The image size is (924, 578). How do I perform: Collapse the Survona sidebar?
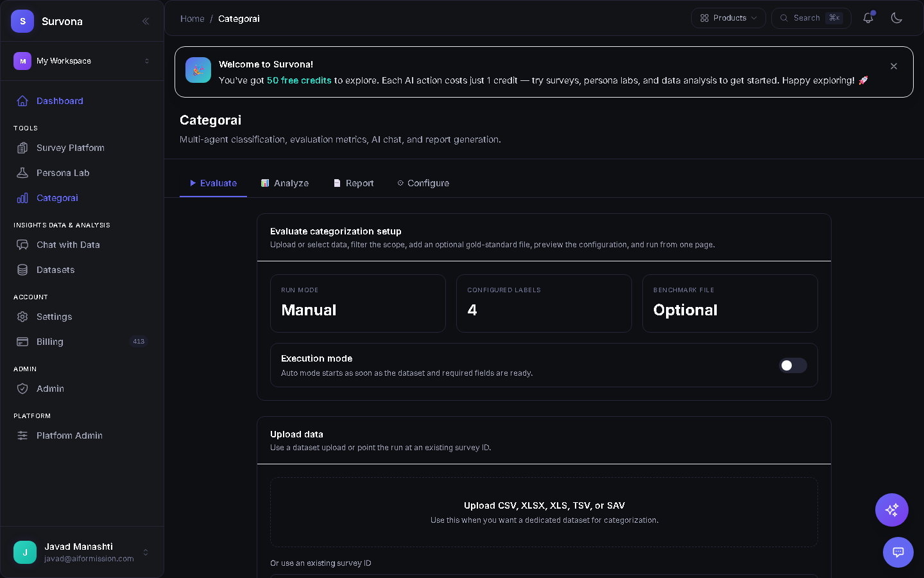tap(146, 21)
